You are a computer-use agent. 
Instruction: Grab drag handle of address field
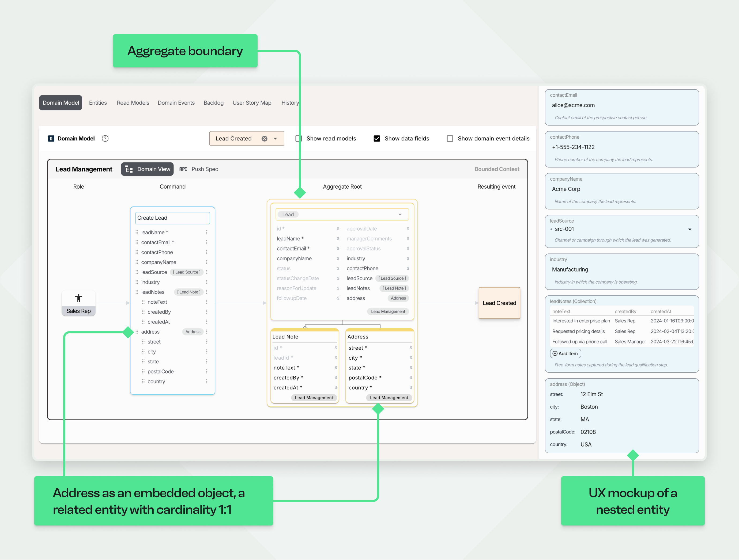[137, 332]
